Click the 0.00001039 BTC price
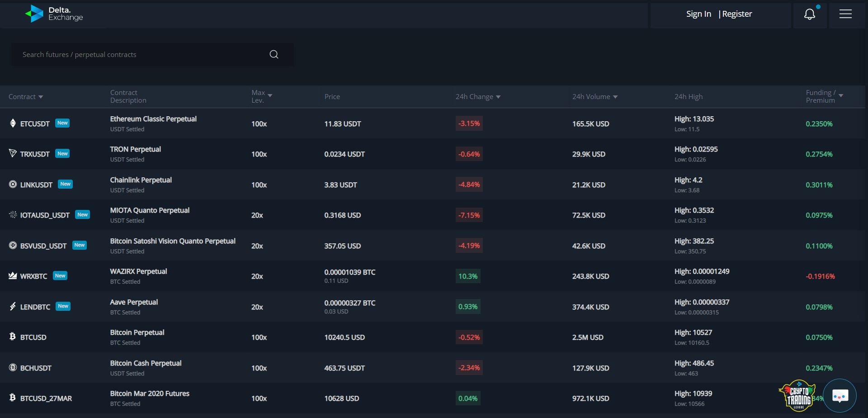 click(x=350, y=272)
